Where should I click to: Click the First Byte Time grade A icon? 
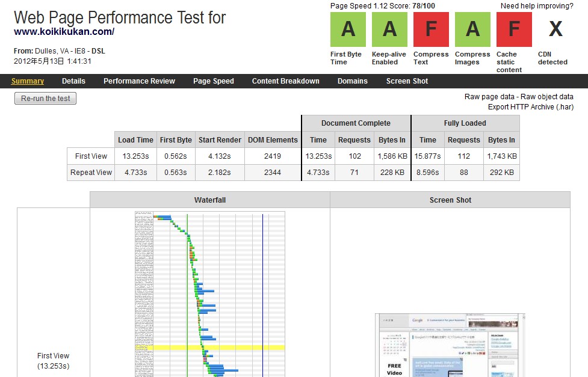click(348, 29)
